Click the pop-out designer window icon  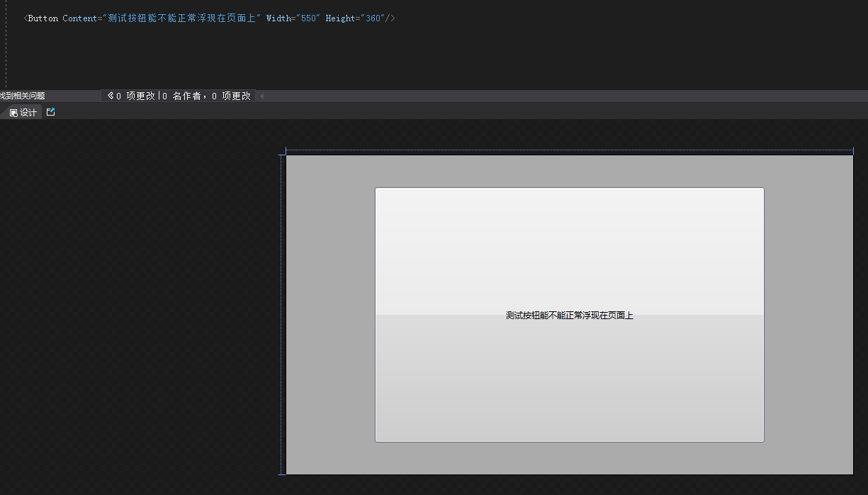50,112
